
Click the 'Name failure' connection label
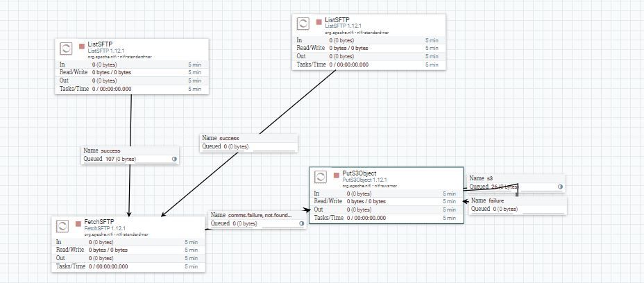point(488,200)
